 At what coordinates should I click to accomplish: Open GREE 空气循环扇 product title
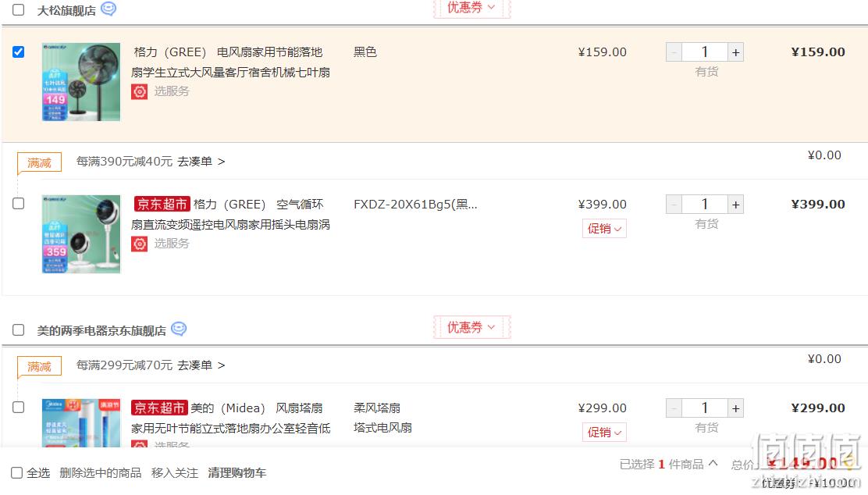230,214
